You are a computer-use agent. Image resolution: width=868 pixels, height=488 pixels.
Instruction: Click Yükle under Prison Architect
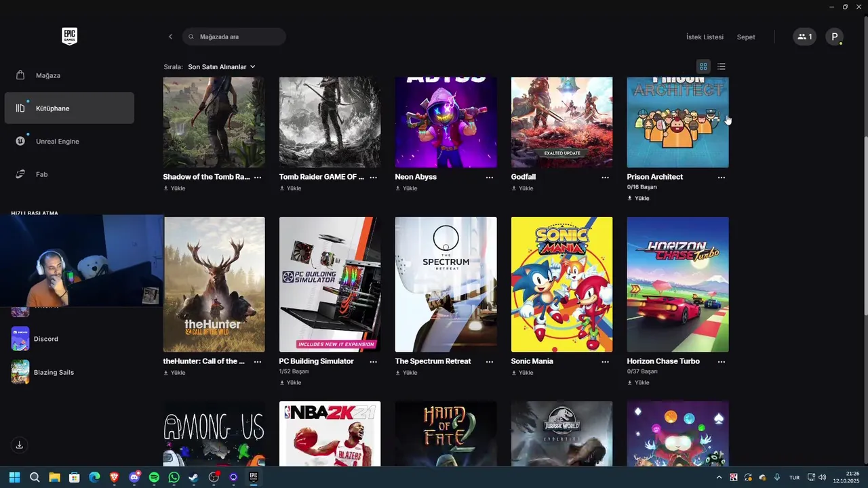click(x=638, y=198)
